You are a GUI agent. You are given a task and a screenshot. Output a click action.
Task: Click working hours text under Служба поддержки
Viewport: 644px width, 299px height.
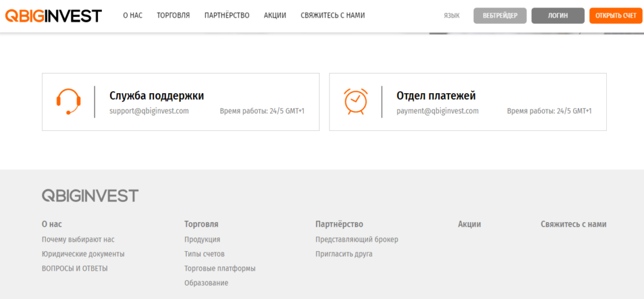[262, 111]
